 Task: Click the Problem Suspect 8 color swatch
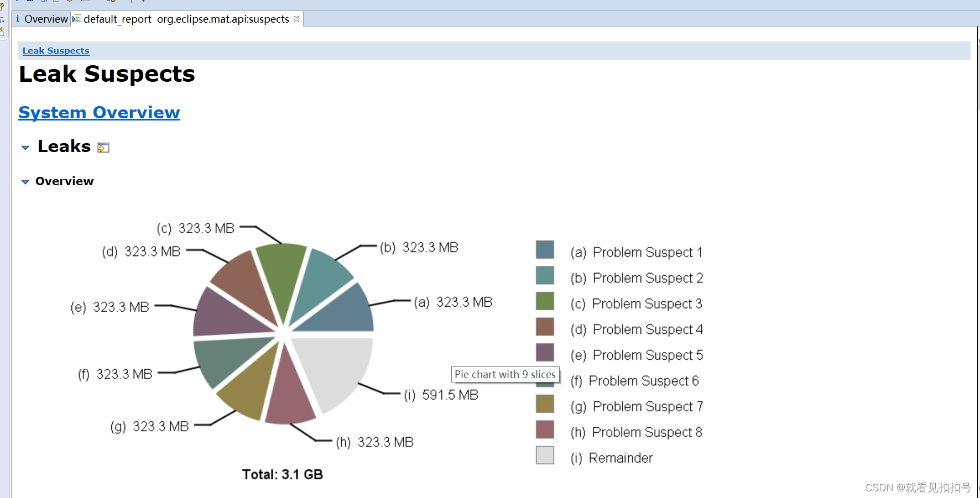[x=545, y=429]
